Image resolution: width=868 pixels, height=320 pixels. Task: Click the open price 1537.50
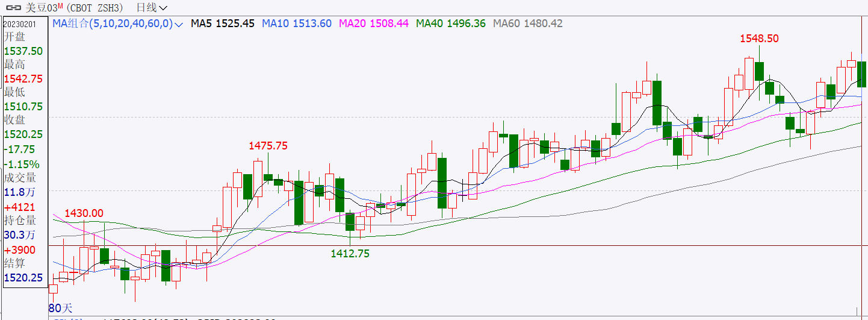coord(23,51)
